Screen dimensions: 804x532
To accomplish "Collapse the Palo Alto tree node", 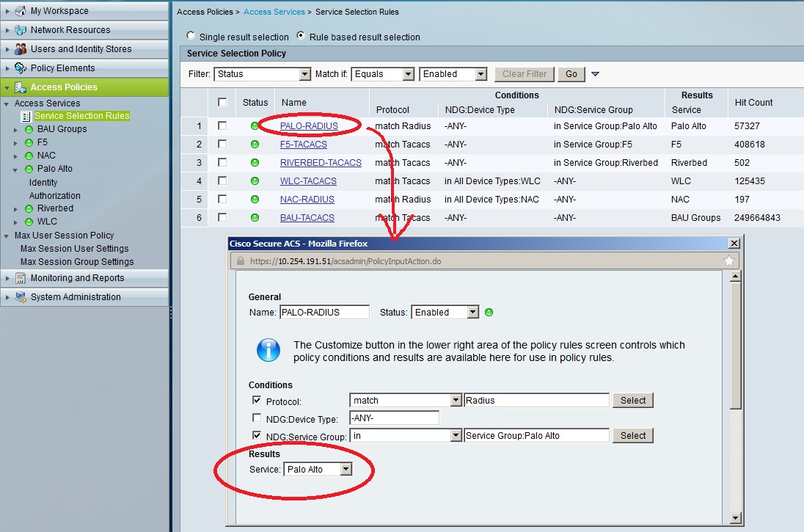I will [15, 170].
